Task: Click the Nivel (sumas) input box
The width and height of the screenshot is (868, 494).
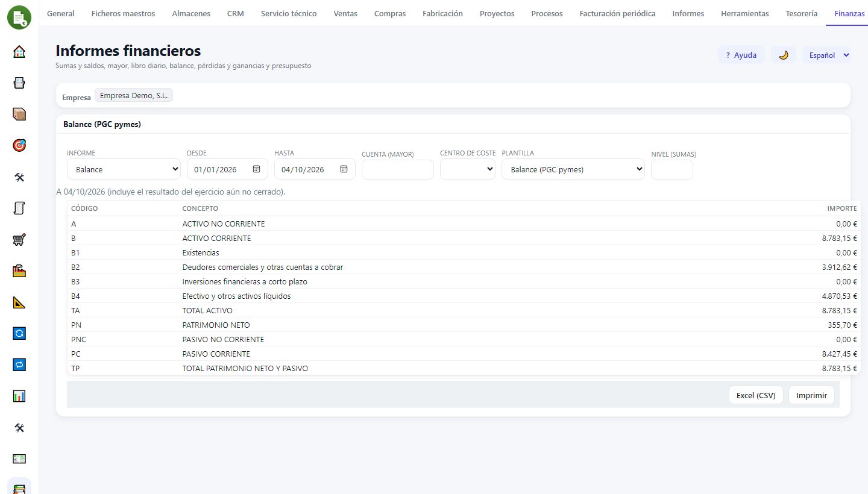Action: click(x=672, y=169)
